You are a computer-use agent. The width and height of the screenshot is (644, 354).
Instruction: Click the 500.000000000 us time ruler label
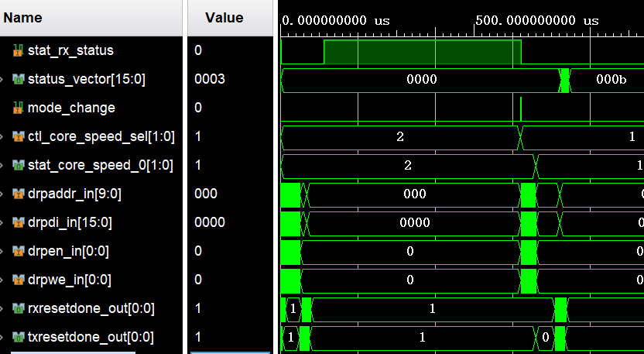point(537,21)
